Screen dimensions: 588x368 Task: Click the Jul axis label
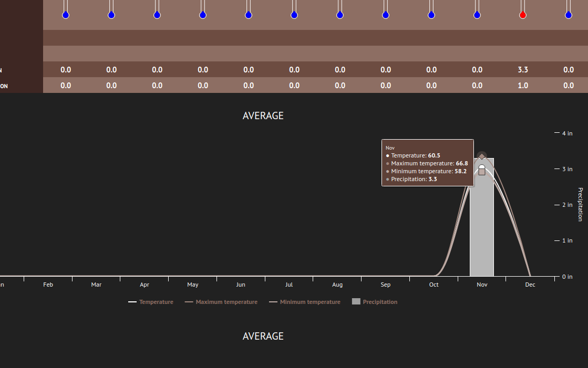[x=289, y=285]
